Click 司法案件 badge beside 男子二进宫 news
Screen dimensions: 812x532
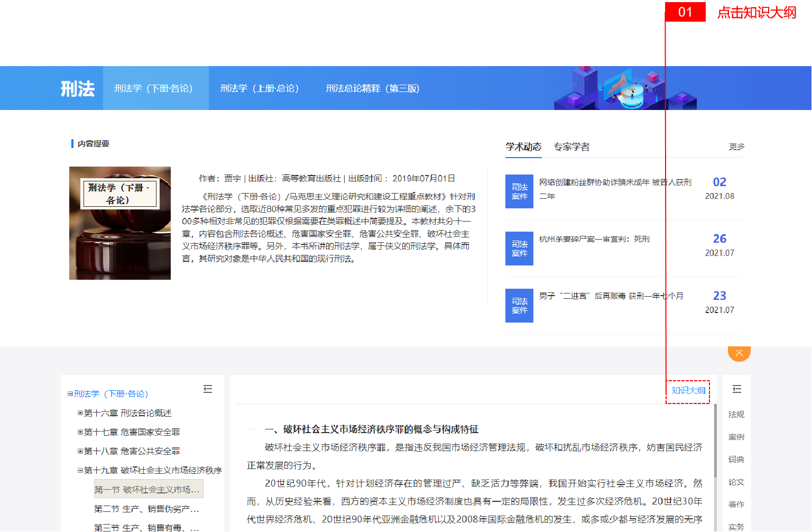[519, 306]
